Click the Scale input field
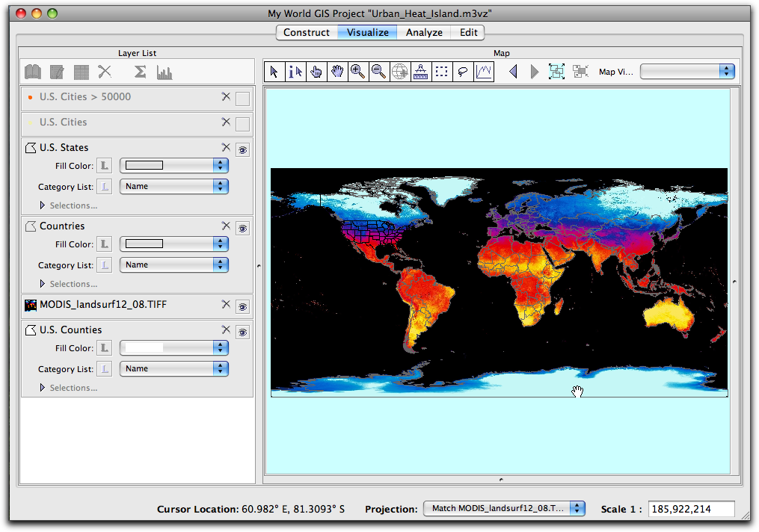 (690, 509)
